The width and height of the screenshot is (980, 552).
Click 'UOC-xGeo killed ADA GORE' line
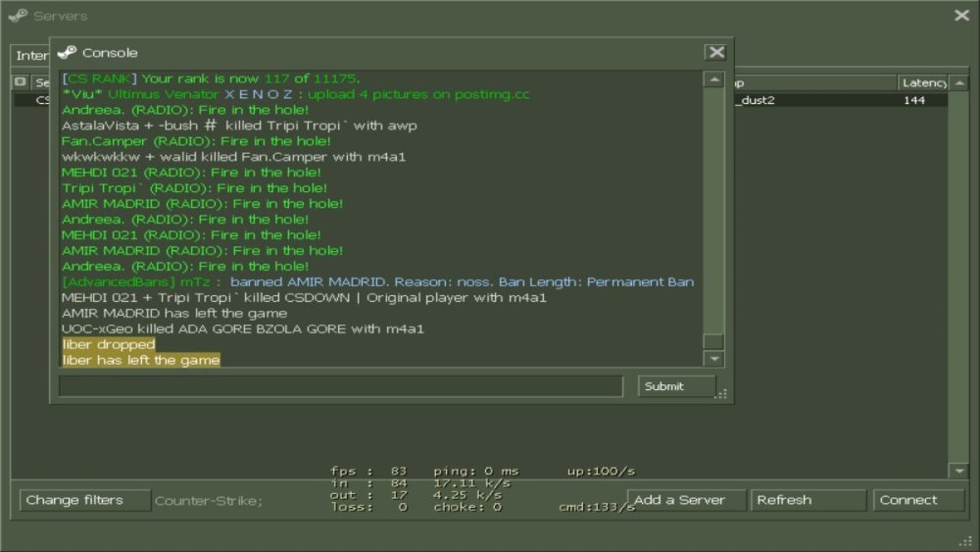243,328
